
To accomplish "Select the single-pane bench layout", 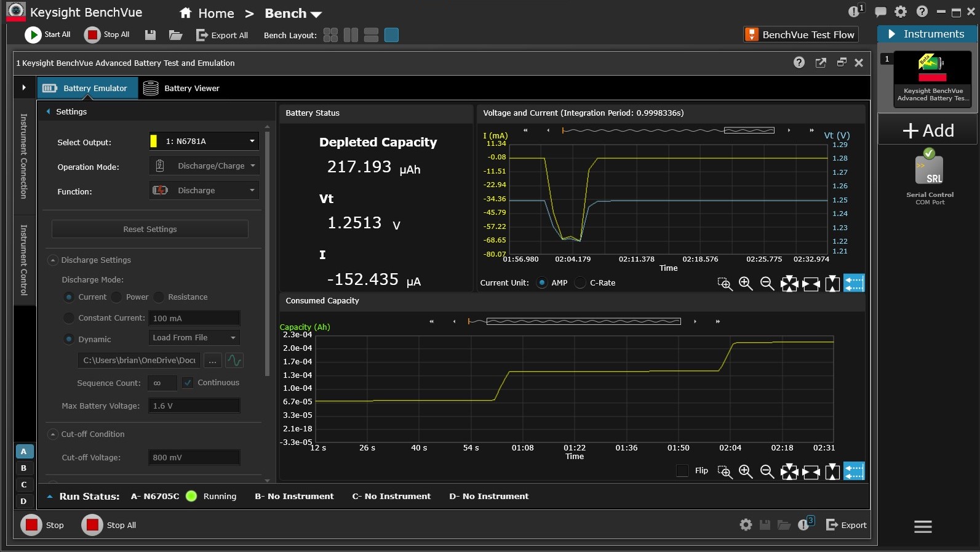I will click(391, 35).
